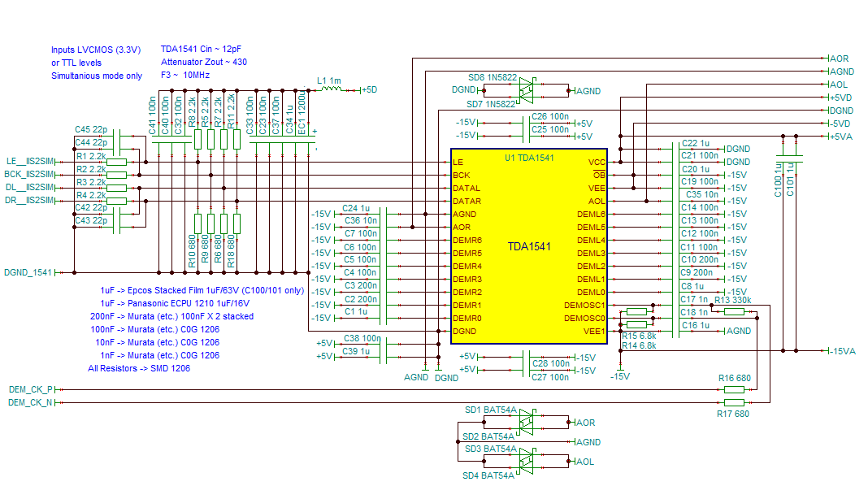The image size is (868, 486).
Task: Select resistor R17 680 symbol
Action: coord(734,402)
